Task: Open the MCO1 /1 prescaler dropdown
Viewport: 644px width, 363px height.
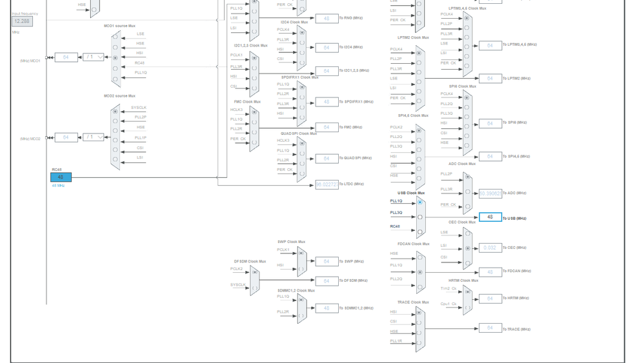Action: coord(93,57)
